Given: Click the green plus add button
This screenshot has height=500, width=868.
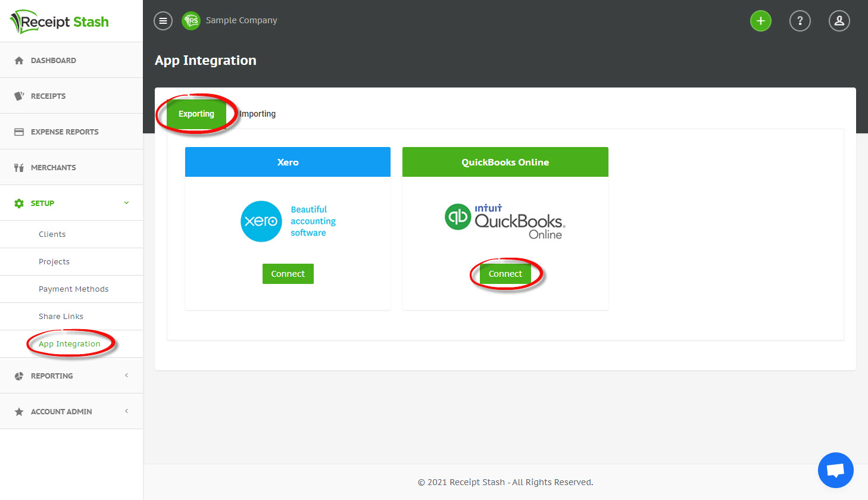Looking at the screenshot, I should point(761,21).
